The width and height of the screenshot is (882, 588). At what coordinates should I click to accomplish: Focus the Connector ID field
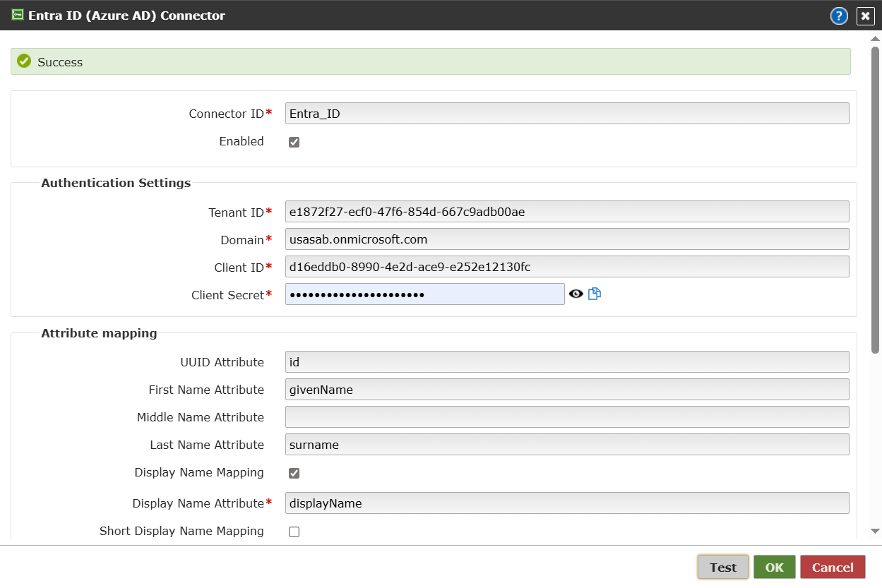[566, 114]
